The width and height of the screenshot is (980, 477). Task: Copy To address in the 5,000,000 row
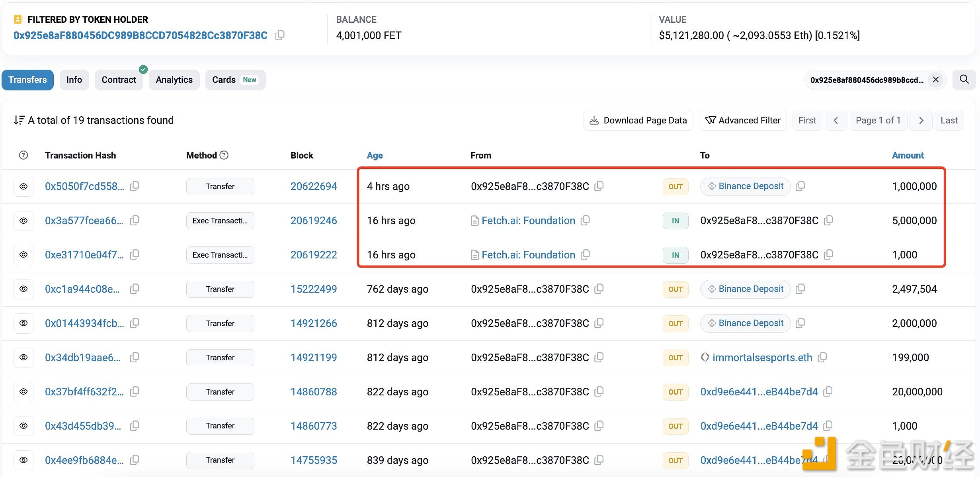(x=828, y=220)
